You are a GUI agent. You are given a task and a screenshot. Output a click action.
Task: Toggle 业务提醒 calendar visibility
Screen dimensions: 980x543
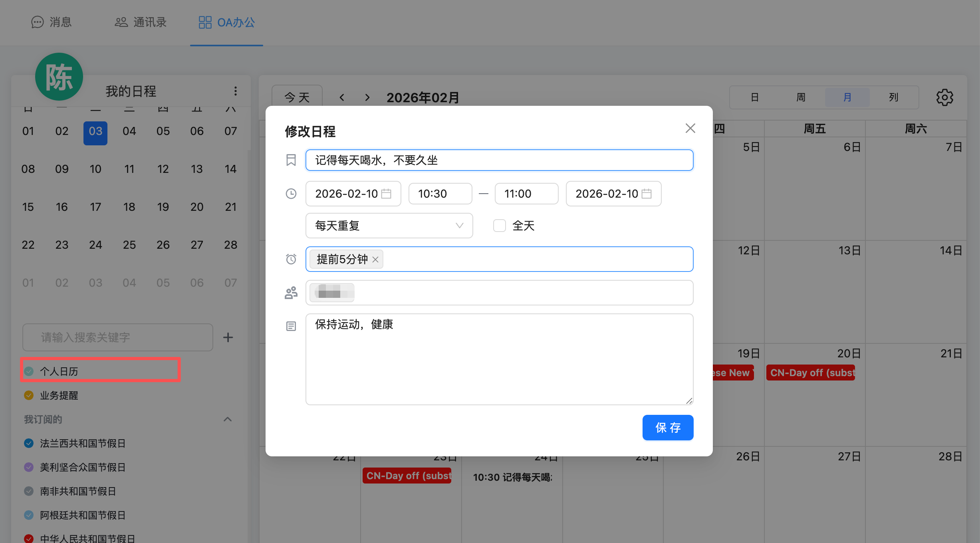click(x=29, y=395)
